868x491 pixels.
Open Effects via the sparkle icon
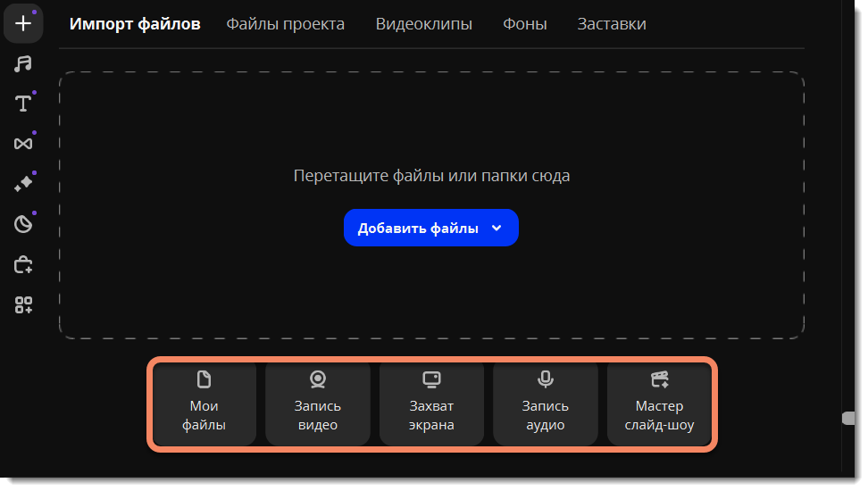click(23, 183)
